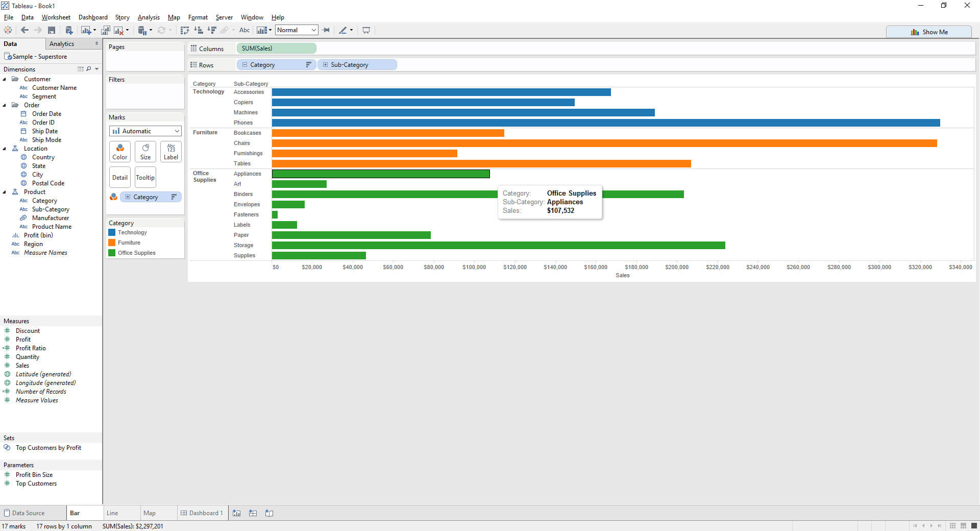Open the Dashboard menu
Image resolution: width=980 pixels, height=531 pixels.
93,17
